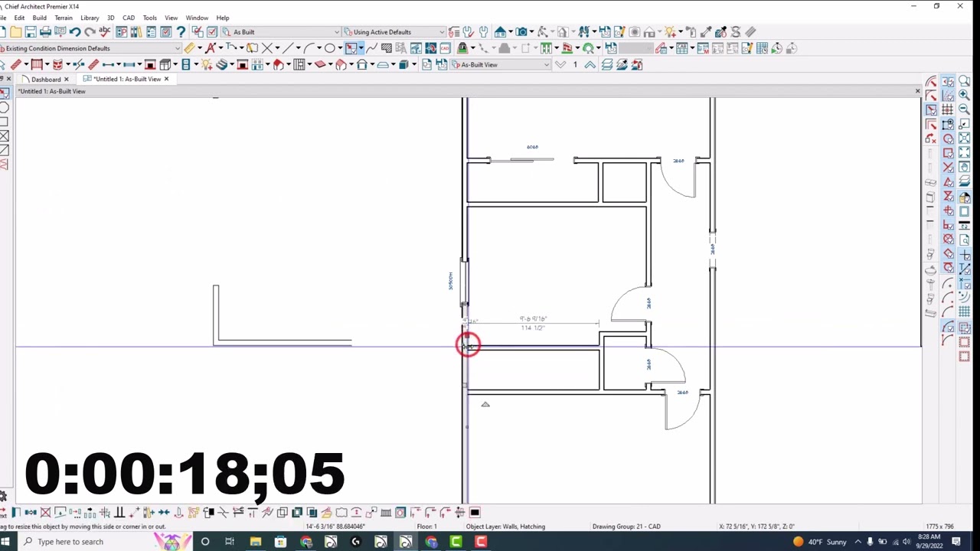
Task: Expand the Tape Measure dropdown arrow
Action: 200,48
